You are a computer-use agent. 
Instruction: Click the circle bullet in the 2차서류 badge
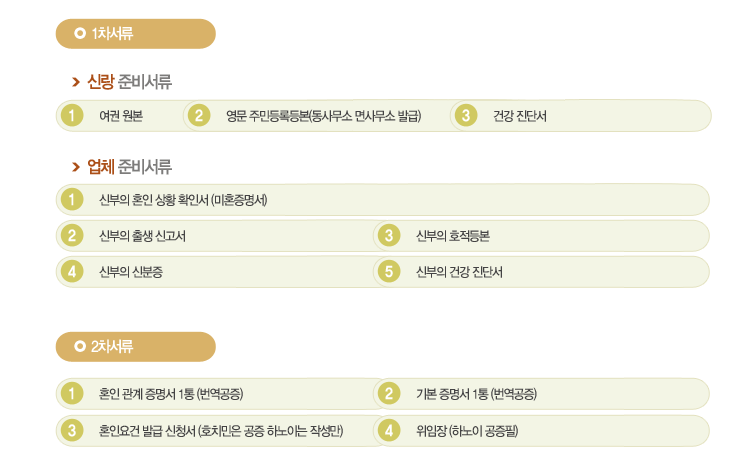pyautogui.click(x=81, y=347)
